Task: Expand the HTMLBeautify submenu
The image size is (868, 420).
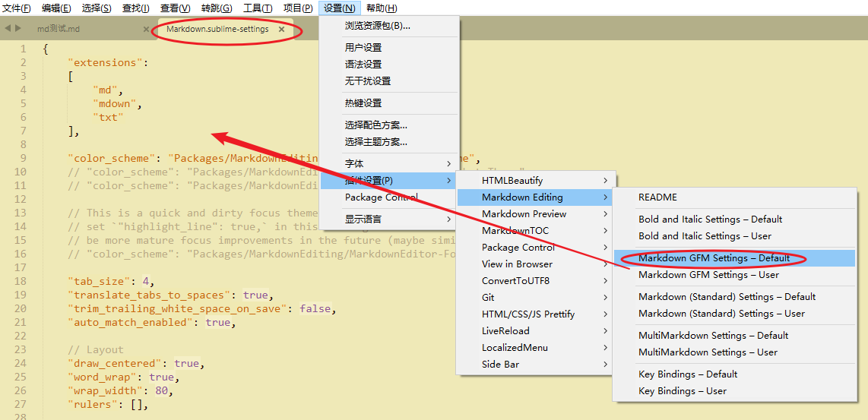Action: (x=534, y=181)
